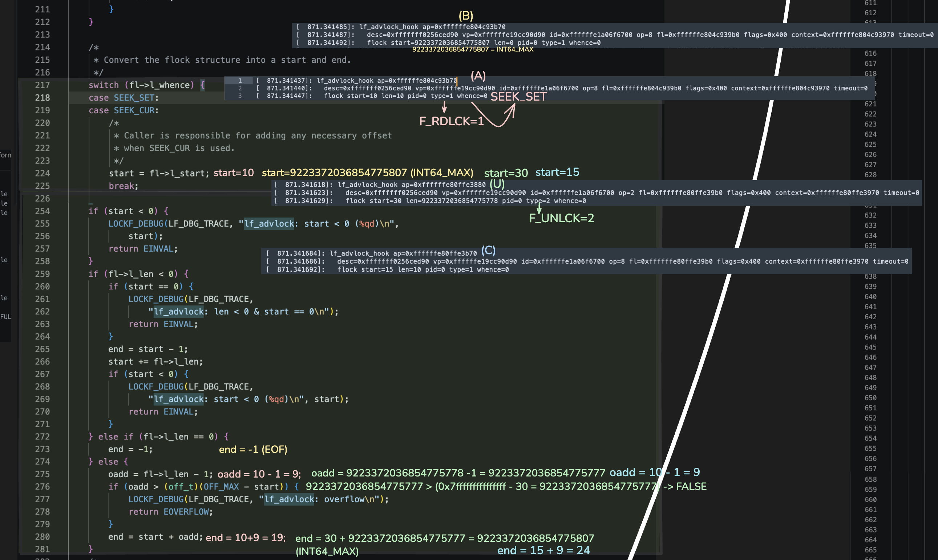
Task: Click 'return EINVAL;' on line 270
Action: (163, 412)
